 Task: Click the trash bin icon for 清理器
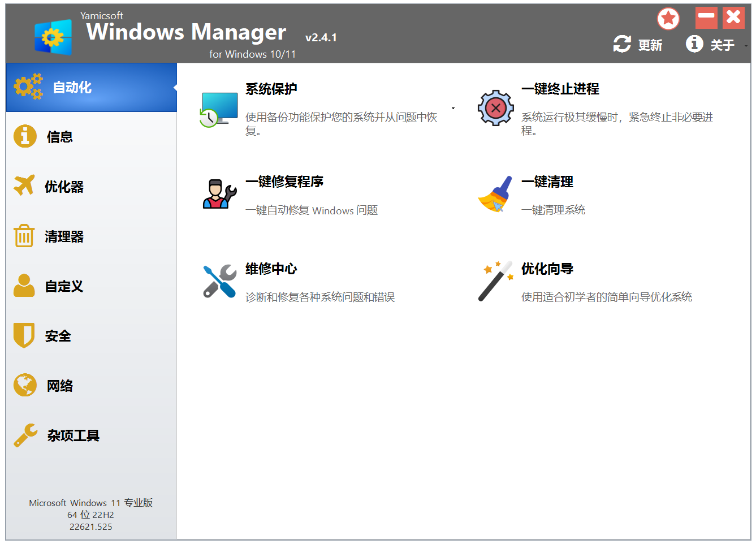(24, 235)
